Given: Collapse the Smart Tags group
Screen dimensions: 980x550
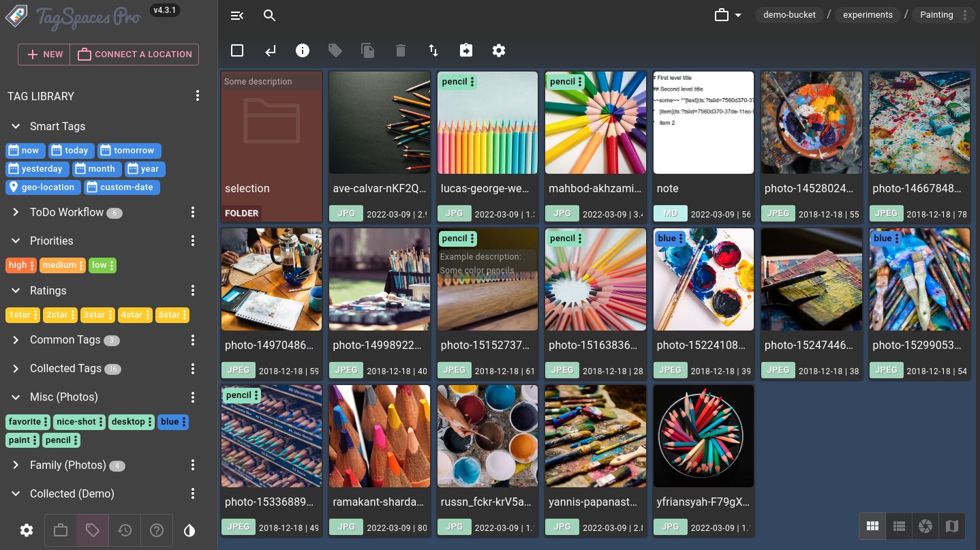Looking at the screenshot, I should (16, 127).
